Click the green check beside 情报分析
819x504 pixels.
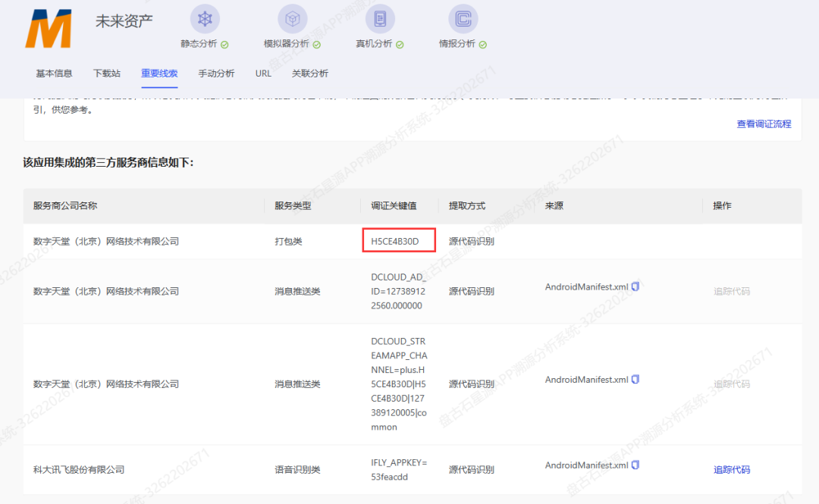[x=482, y=45]
